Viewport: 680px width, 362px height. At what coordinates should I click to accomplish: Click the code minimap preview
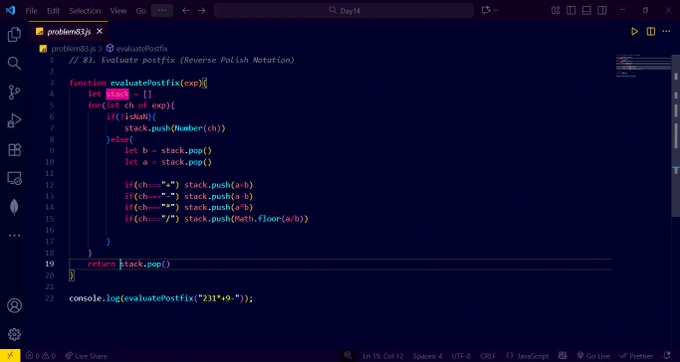point(643,66)
